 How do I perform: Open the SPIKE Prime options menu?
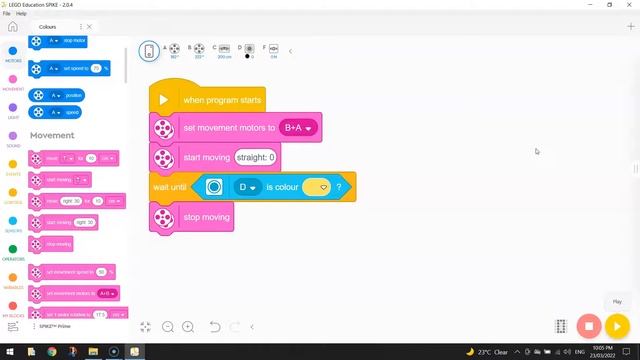34,326
